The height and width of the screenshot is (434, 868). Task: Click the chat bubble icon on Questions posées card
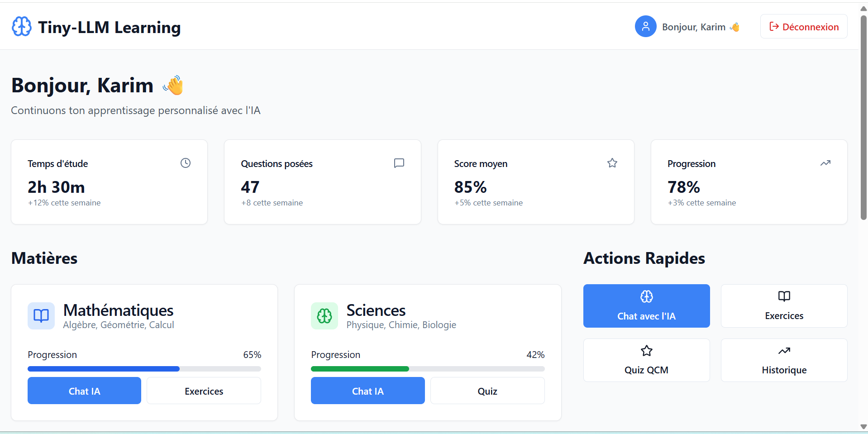399,163
